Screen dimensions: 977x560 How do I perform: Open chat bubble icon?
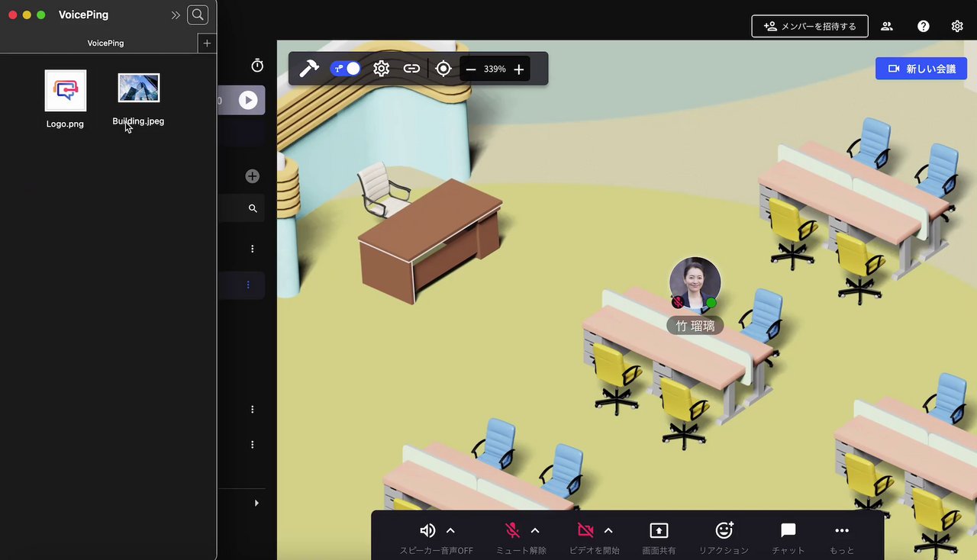click(x=788, y=530)
